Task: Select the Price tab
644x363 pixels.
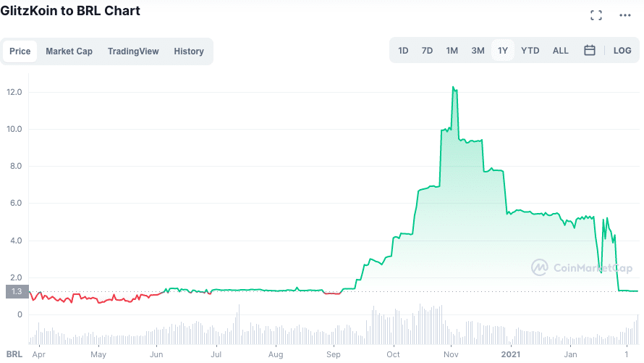Action: (x=20, y=51)
